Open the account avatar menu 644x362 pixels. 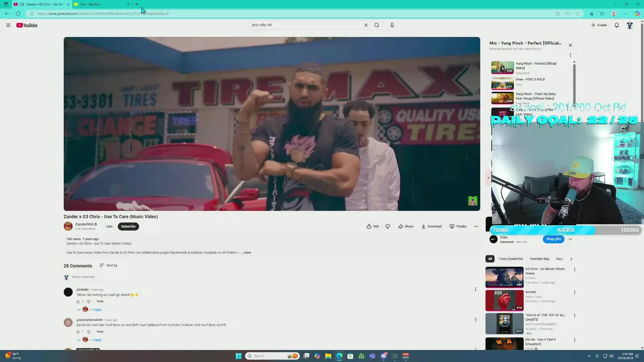pos(629,25)
